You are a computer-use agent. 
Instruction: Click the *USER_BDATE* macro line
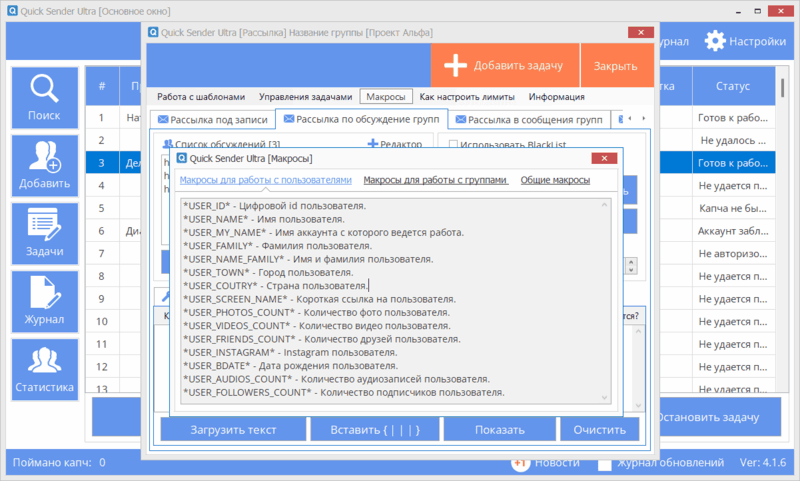coord(290,366)
